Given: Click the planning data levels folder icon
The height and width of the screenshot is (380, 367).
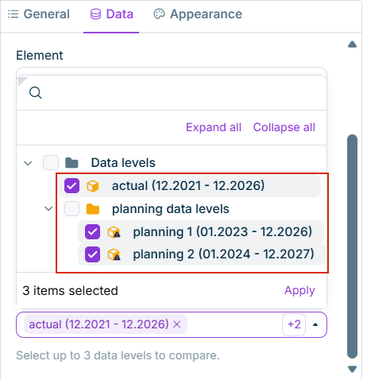Looking at the screenshot, I should click(93, 209).
